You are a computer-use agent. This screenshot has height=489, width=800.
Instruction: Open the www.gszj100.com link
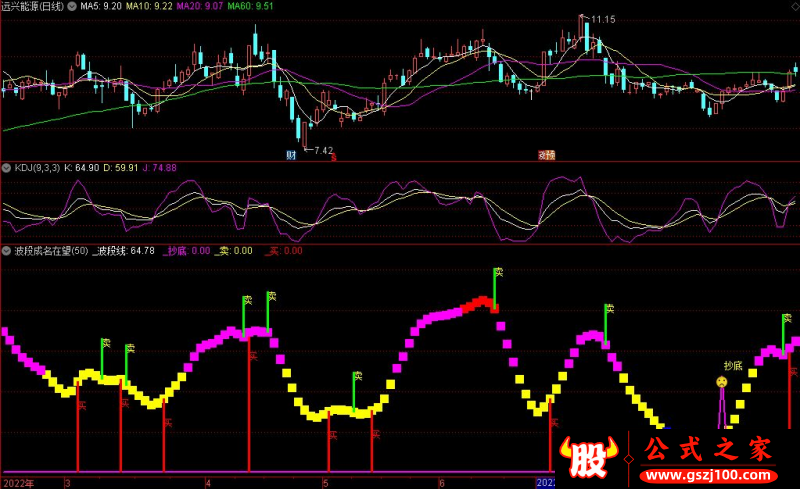(x=708, y=476)
